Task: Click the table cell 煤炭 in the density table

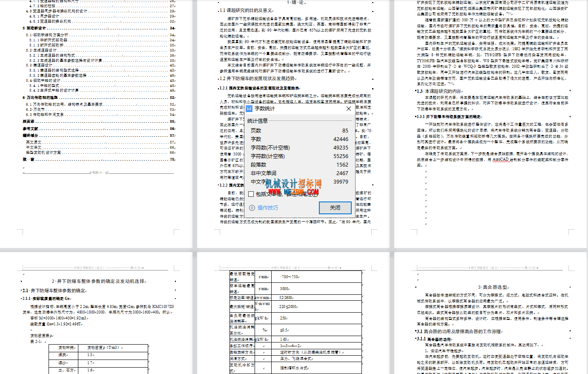Action: pyautogui.click(x=63, y=355)
